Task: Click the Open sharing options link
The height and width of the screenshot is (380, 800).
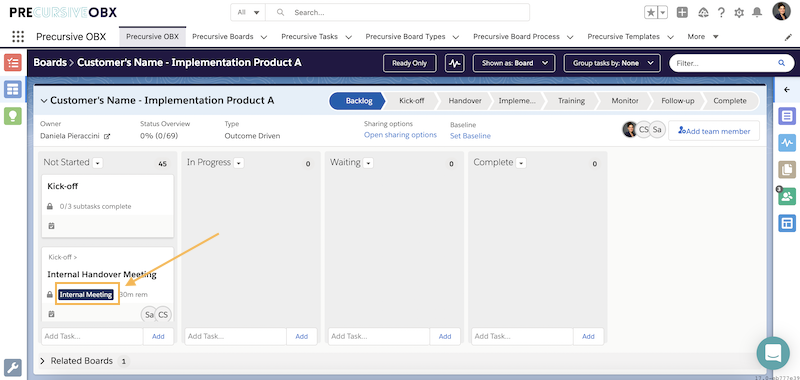Action: click(x=400, y=135)
